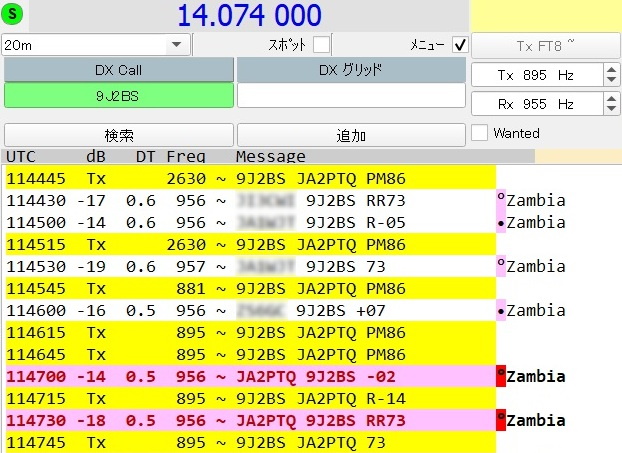Increase the Tx 895 Hz frequency
This screenshot has height=453, width=622.
pos(611,69)
